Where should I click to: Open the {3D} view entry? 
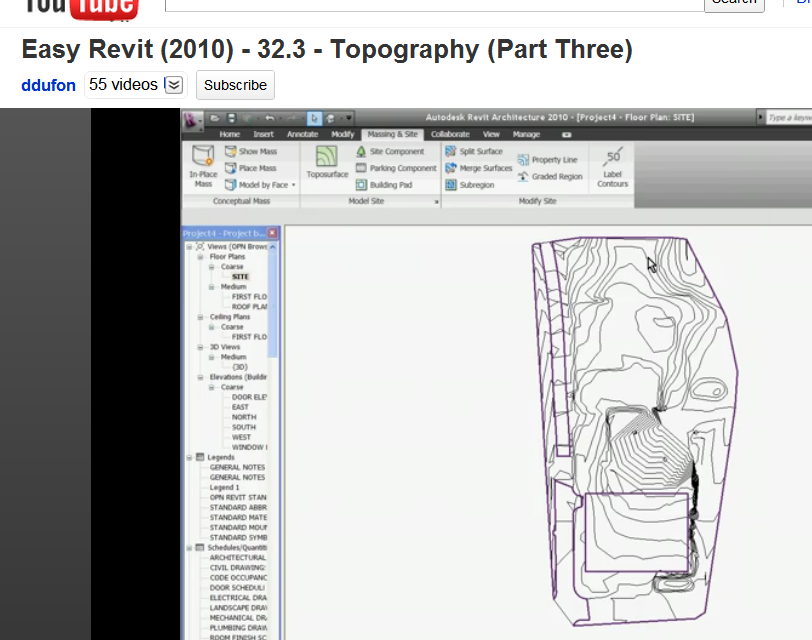tap(240, 367)
